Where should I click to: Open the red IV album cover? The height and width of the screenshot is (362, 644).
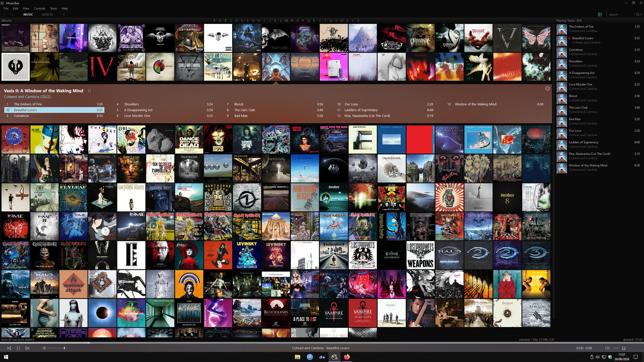click(x=102, y=67)
